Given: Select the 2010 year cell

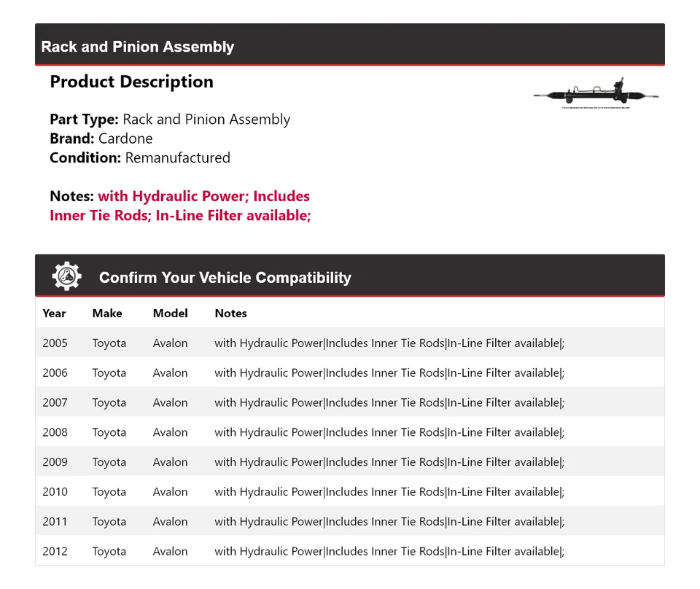Looking at the screenshot, I should [x=55, y=492].
